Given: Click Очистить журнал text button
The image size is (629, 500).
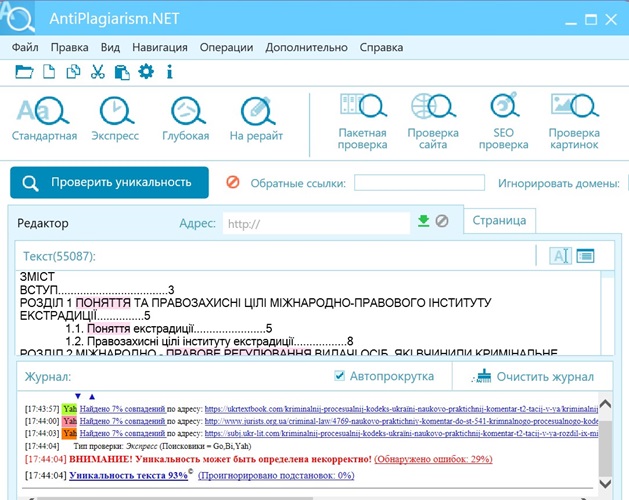Looking at the screenshot, I should [545, 376].
